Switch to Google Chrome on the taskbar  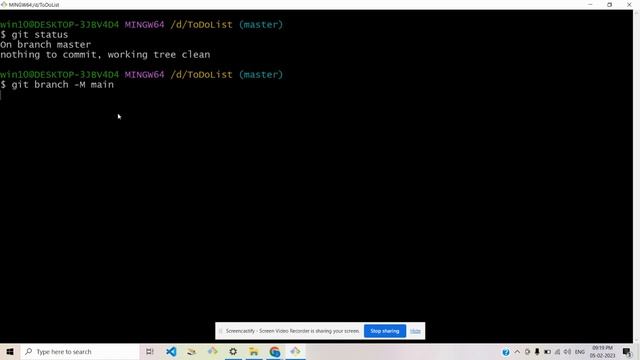(x=275, y=351)
